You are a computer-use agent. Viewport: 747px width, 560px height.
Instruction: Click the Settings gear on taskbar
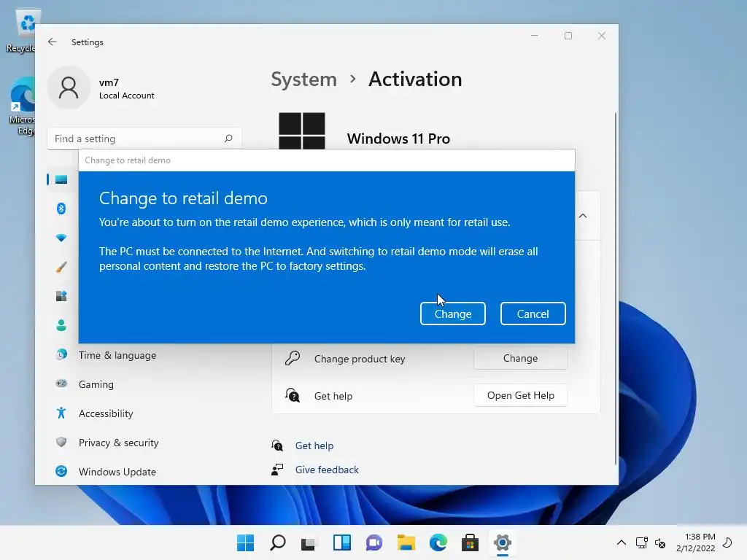502,542
